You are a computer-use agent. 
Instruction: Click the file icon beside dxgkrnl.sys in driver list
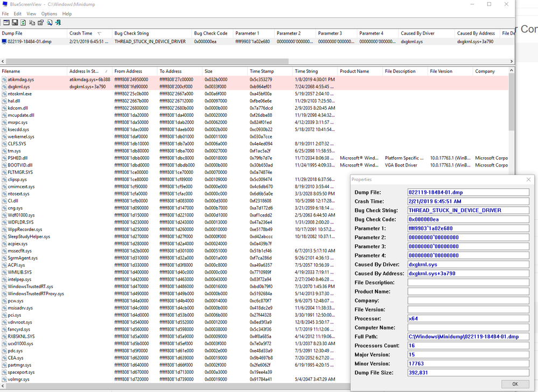4,87
